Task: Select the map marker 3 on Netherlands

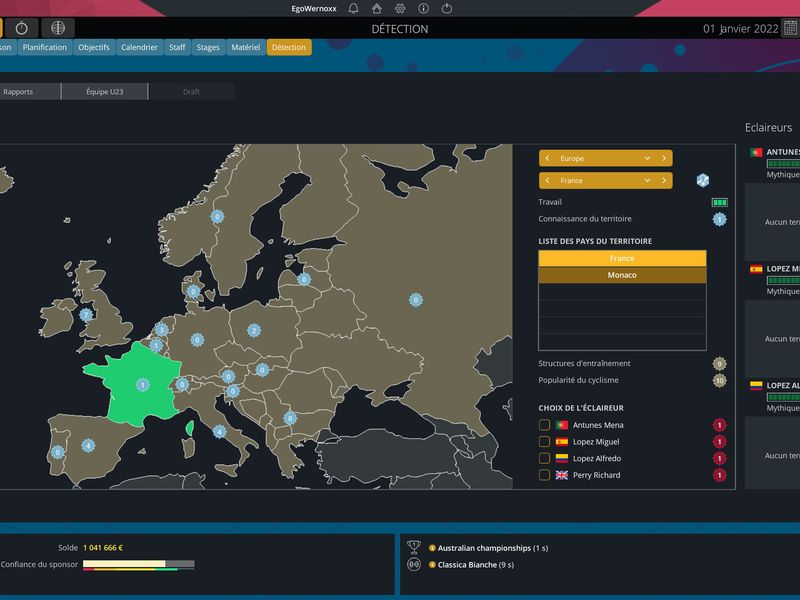Action: [x=162, y=330]
